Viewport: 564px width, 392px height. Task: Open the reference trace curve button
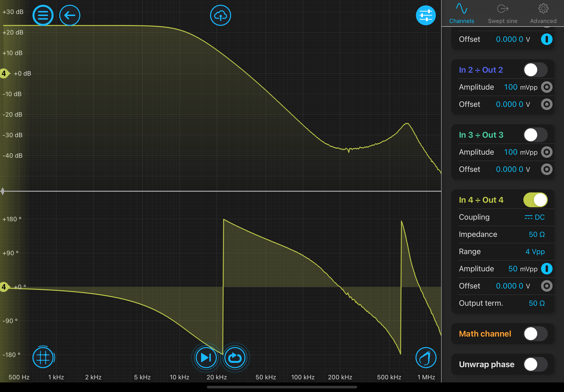426,358
